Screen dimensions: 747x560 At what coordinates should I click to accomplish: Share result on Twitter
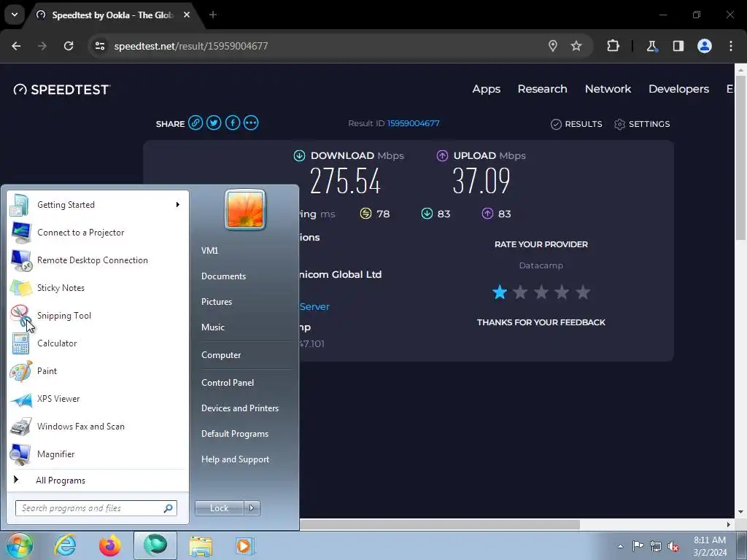(x=214, y=122)
